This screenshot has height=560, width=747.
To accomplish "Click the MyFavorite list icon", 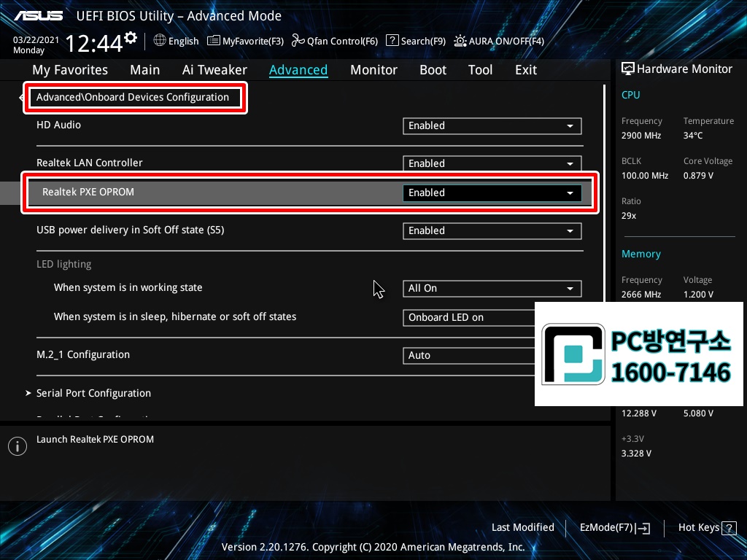I will [214, 41].
